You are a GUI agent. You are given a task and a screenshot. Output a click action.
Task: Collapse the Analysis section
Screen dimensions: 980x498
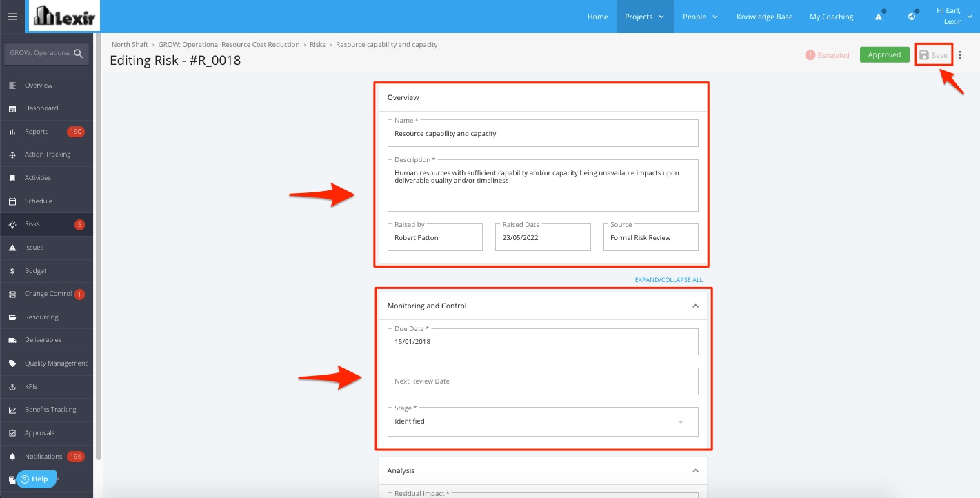click(695, 470)
